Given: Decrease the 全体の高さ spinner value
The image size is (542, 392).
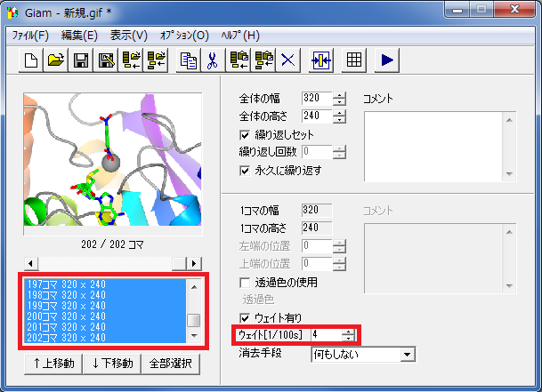Looking at the screenshot, I should [x=339, y=120].
